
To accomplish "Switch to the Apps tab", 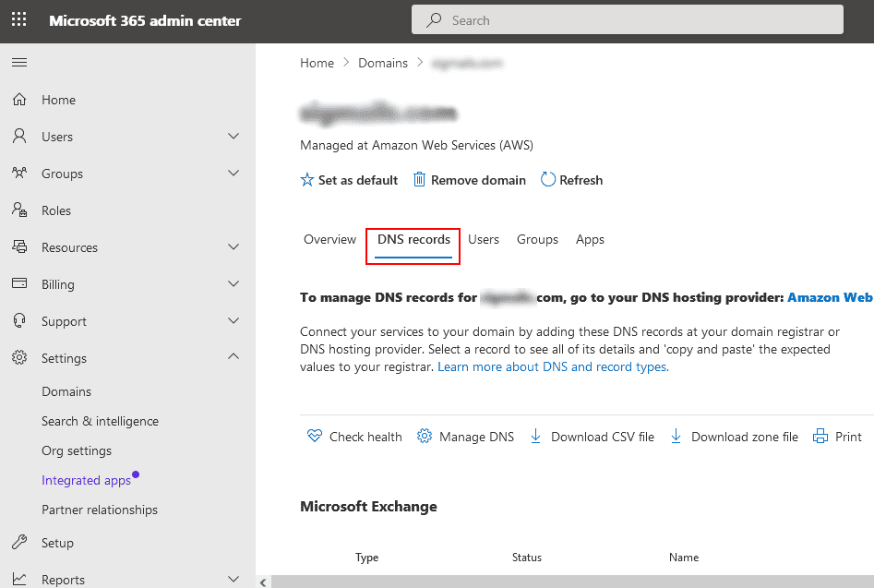I will (x=590, y=239).
